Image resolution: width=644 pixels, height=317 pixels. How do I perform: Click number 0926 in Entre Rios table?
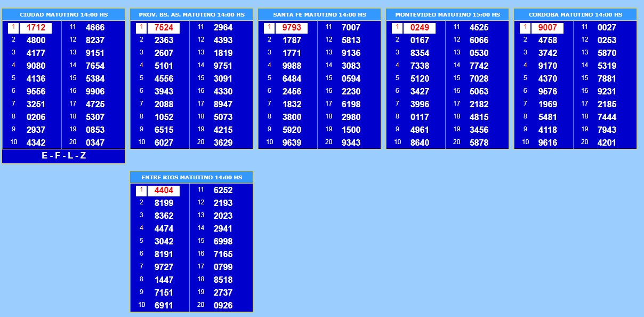point(223,305)
